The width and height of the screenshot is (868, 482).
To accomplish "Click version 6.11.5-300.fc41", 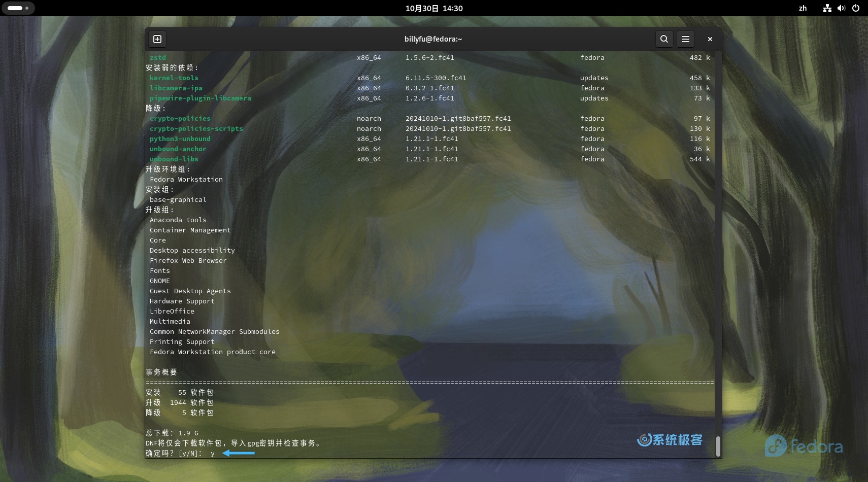I will (436, 78).
